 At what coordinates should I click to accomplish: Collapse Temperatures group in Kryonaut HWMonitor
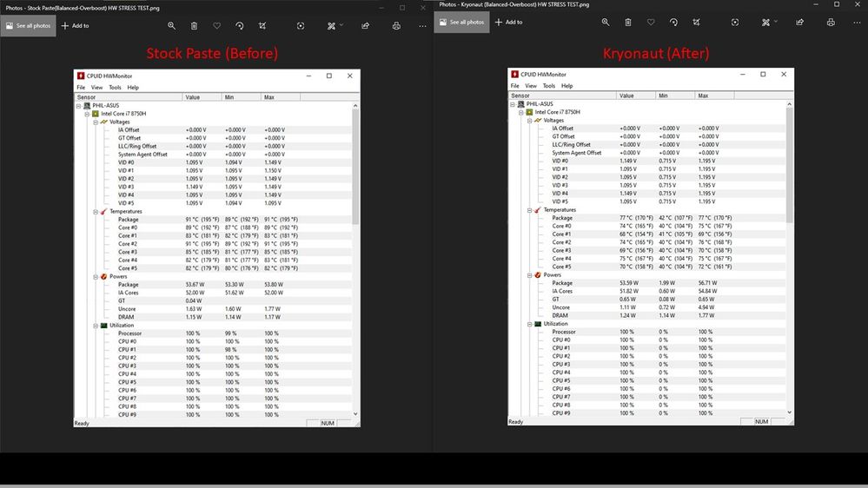point(529,209)
